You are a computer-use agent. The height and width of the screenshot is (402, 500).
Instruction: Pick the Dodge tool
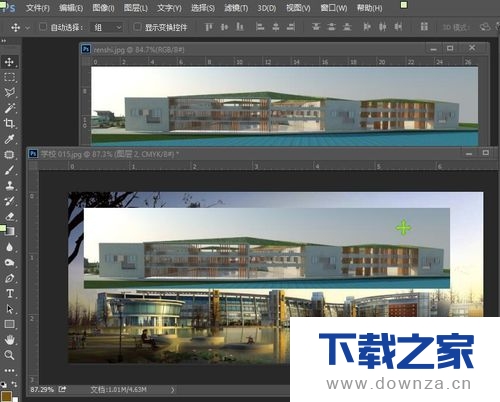(9, 263)
